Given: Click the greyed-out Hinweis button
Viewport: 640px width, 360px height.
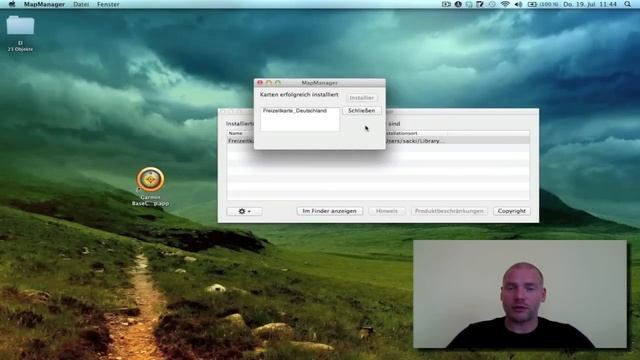Looking at the screenshot, I should pyautogui.click(x=387, y=211).
